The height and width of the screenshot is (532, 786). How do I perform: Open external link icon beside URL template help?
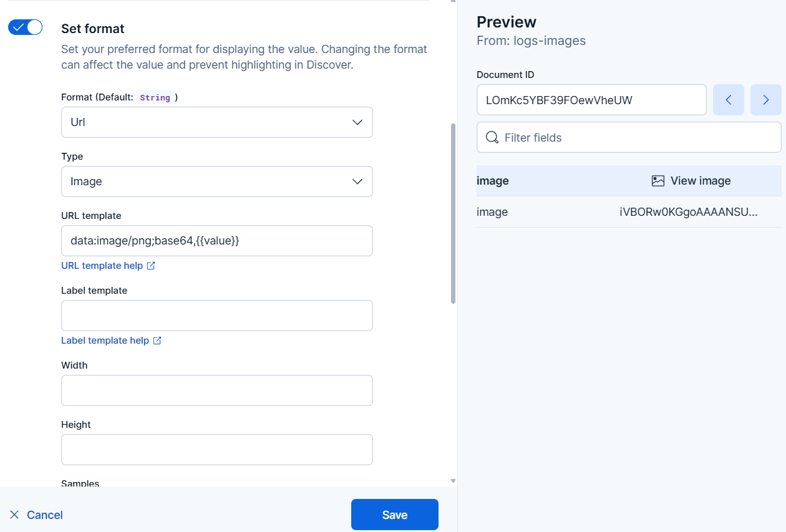150,265
